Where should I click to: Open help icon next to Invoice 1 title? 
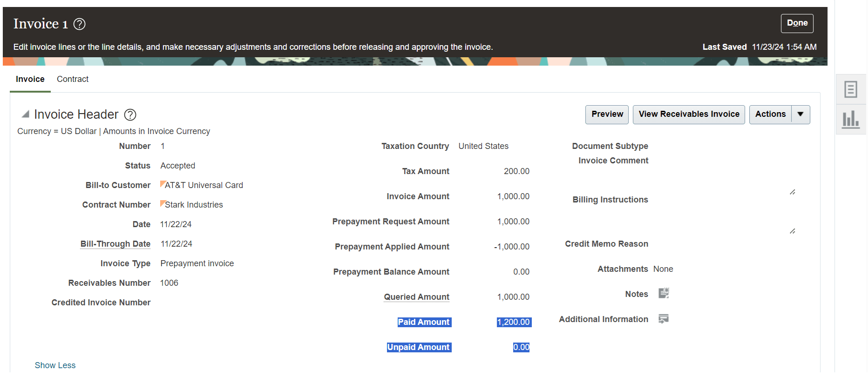(x=80, y=24)
